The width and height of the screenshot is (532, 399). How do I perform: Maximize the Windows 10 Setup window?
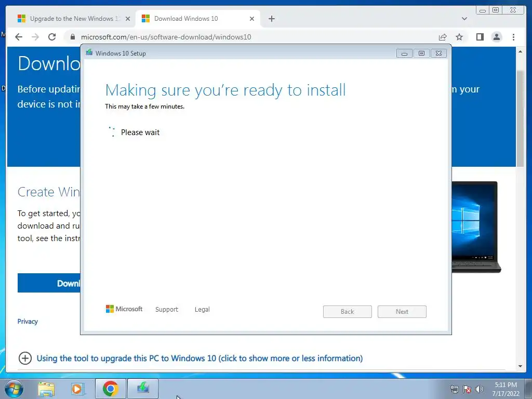(421, 54)
